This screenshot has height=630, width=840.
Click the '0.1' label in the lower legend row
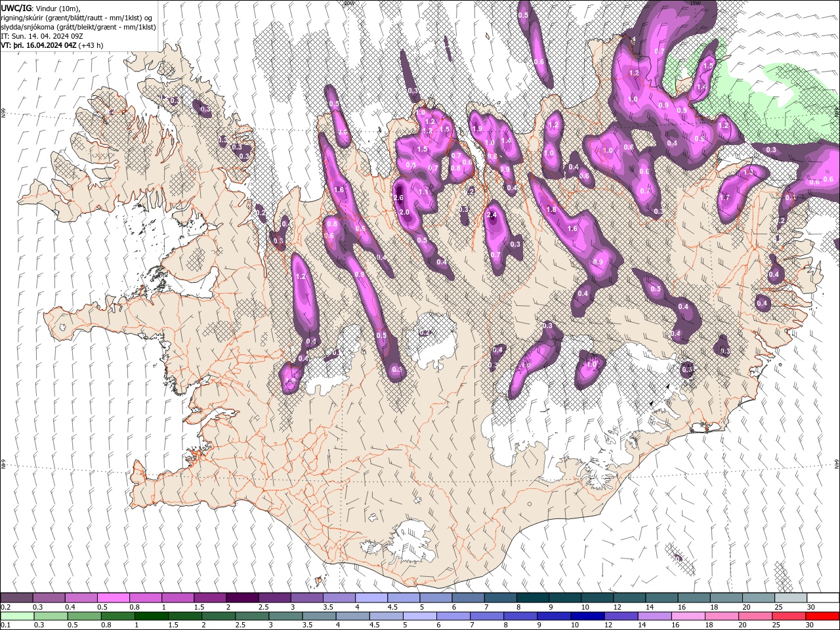[x=6, y=625]
